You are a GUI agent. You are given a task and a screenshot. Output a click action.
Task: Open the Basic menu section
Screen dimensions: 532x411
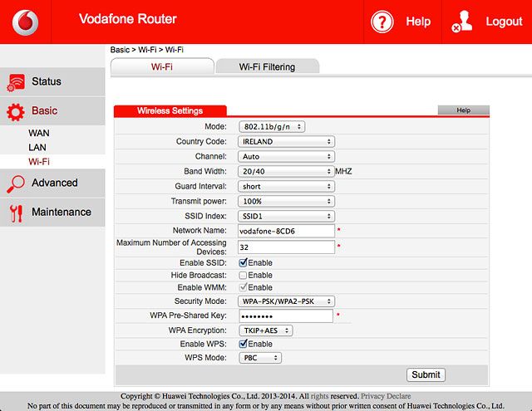(52, 111)
